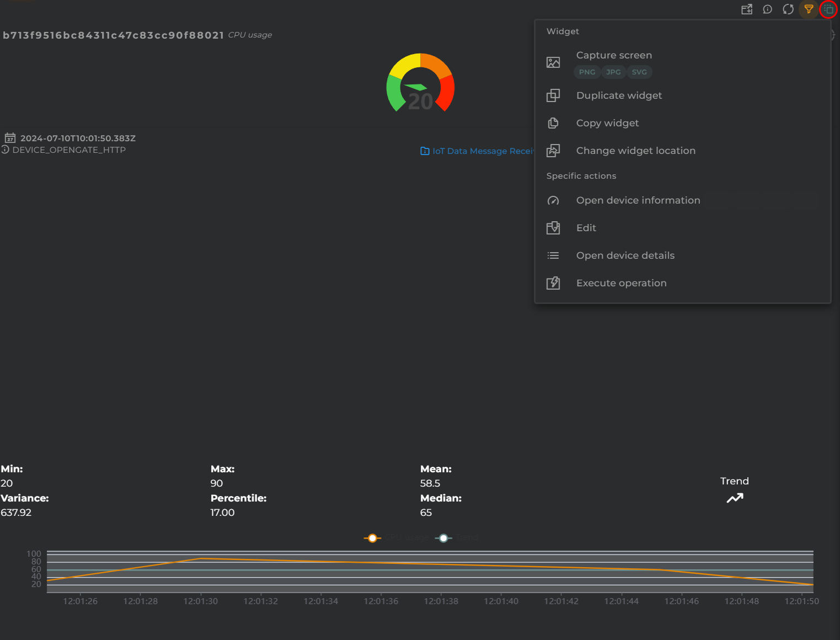Click the Variance value 637.92
This screenshot has height=640, width=840.
pos(16,513)
